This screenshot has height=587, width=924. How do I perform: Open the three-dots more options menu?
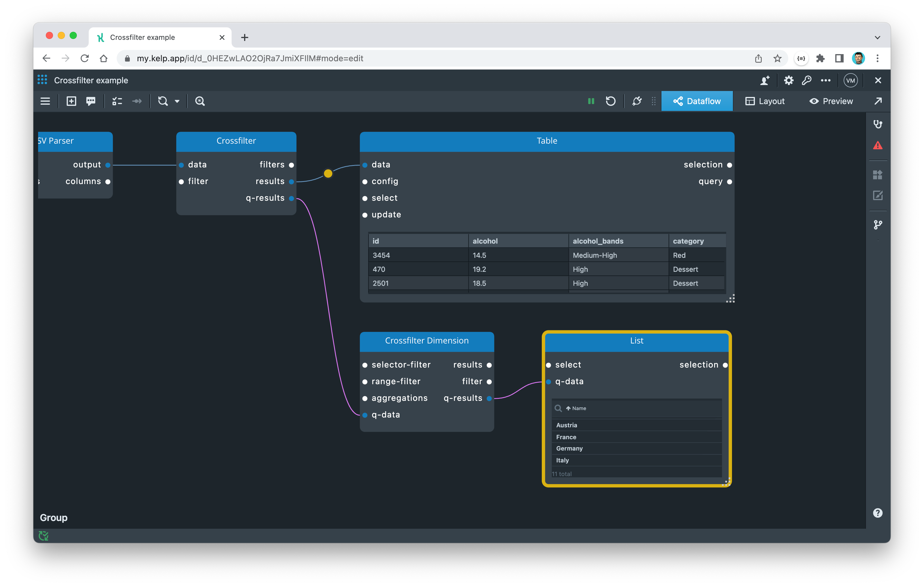[x=826, y=81]
